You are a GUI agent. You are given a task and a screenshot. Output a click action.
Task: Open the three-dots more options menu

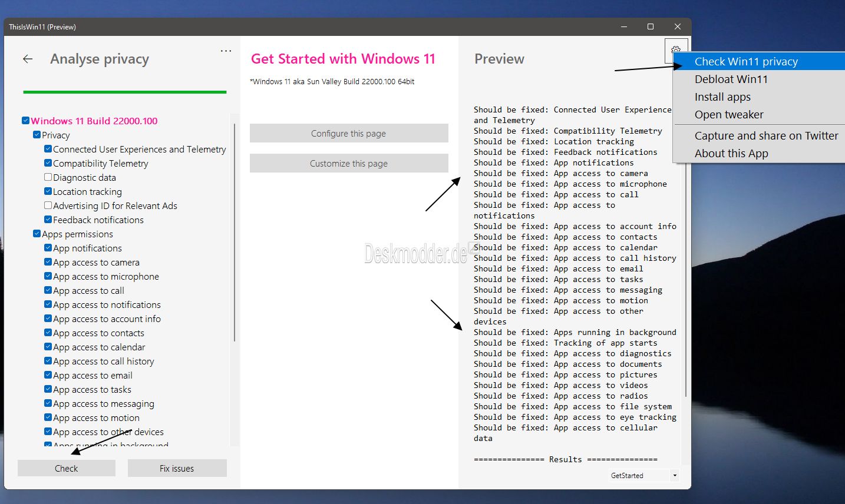[x=226, y=51]
